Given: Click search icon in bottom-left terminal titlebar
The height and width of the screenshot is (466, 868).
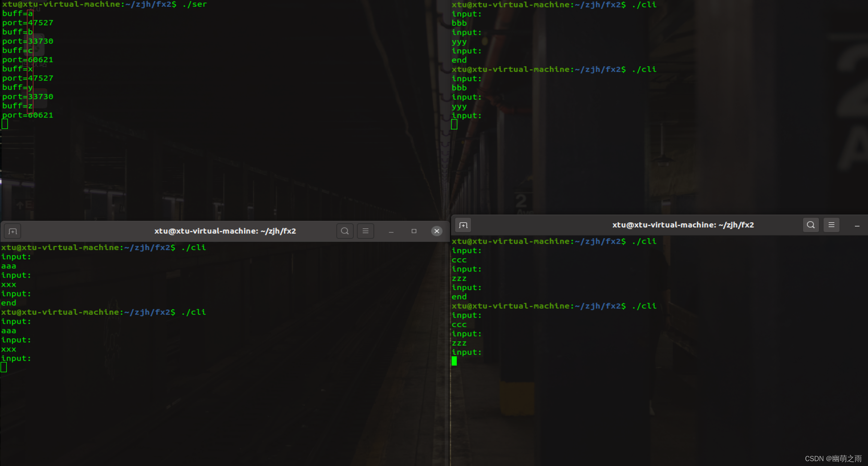Looking at the screenshot, I should pyautogui.click(x=345, y=231).
